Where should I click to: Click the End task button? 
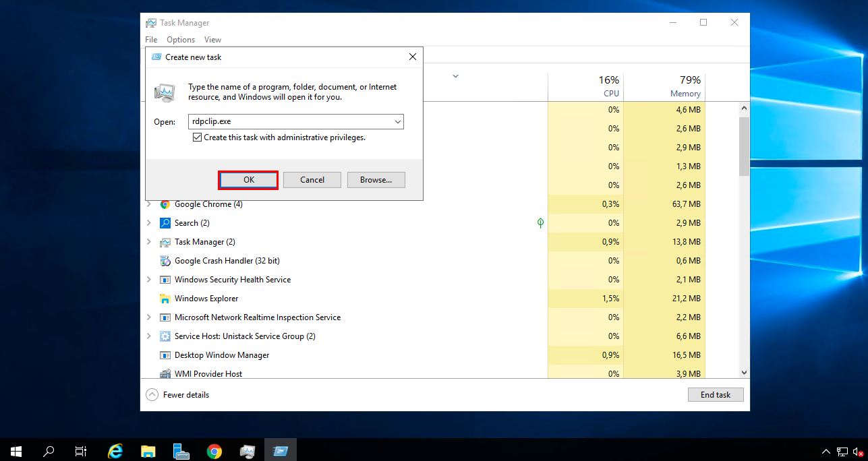716,395
